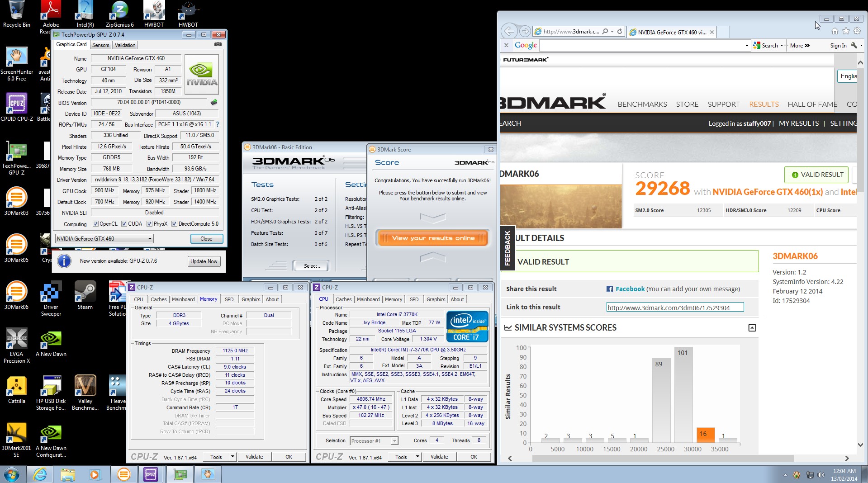Click Google toolbar search input
Viewport: 868px width, 483px height.
(642, 45)
